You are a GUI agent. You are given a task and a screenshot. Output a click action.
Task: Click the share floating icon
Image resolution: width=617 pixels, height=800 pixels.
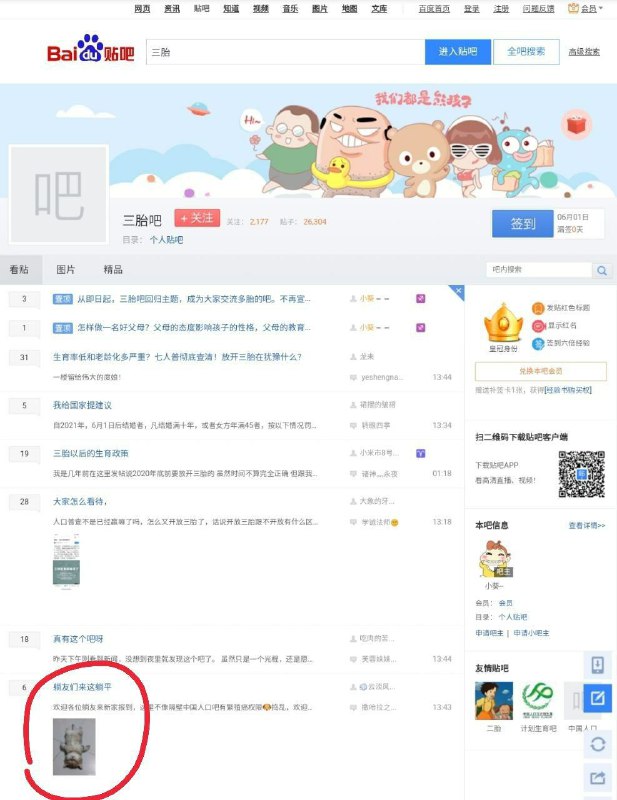point(598,778)
